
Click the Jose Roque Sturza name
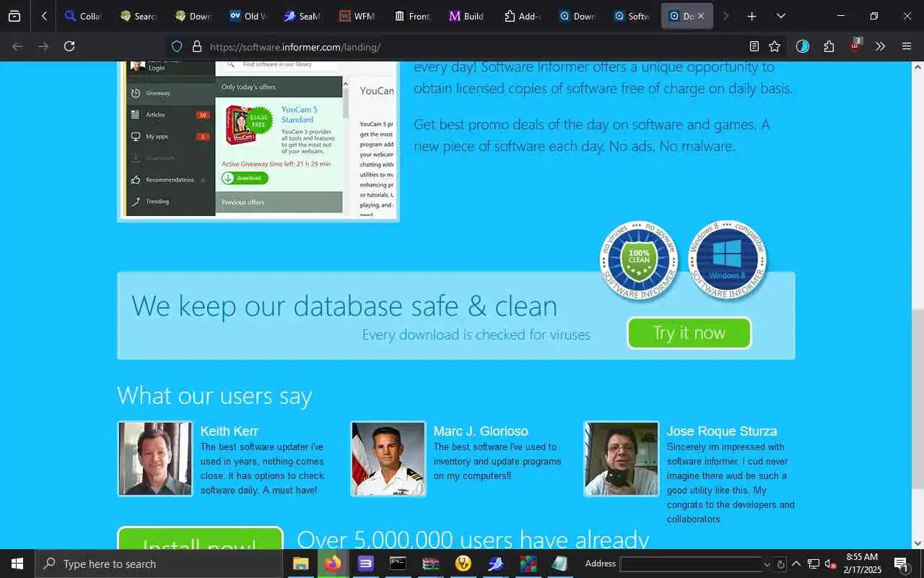(722, 431)
